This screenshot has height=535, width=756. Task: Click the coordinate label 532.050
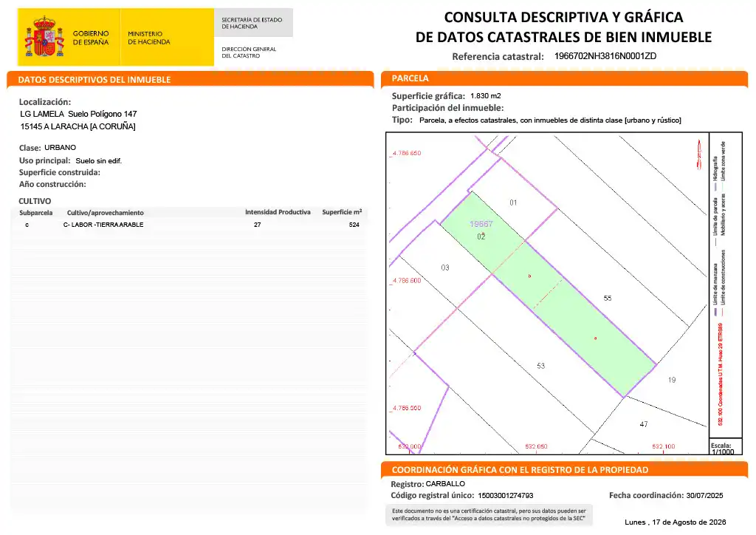coord(536,446)
